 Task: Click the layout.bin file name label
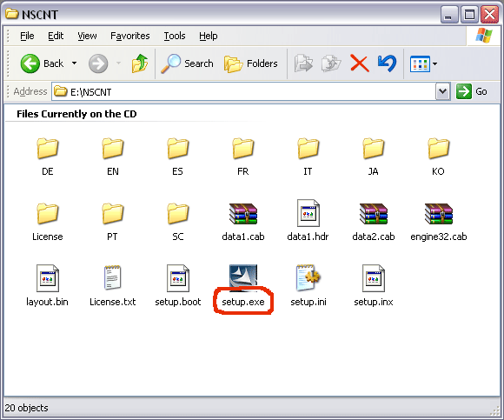coord(47,302)
